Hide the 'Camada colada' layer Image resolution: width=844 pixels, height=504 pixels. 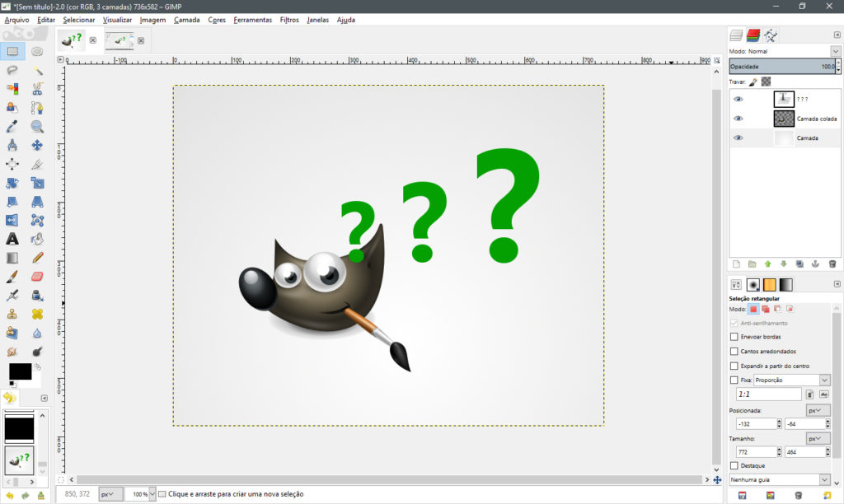738,119
